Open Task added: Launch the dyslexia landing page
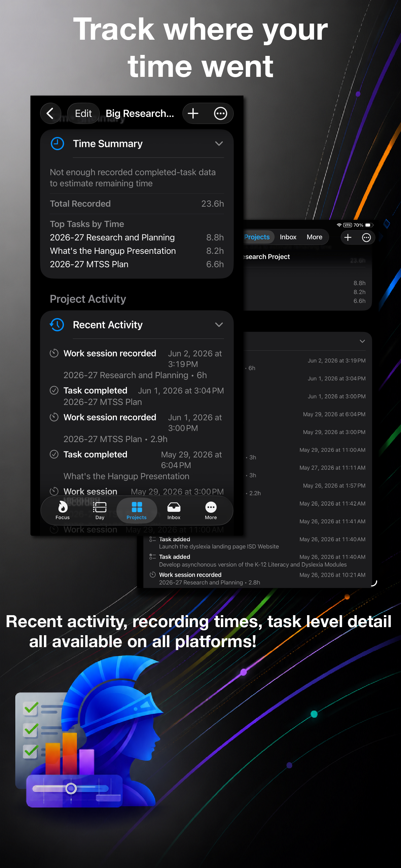This screenshot has width=401, height=868. tap(257, 542)
